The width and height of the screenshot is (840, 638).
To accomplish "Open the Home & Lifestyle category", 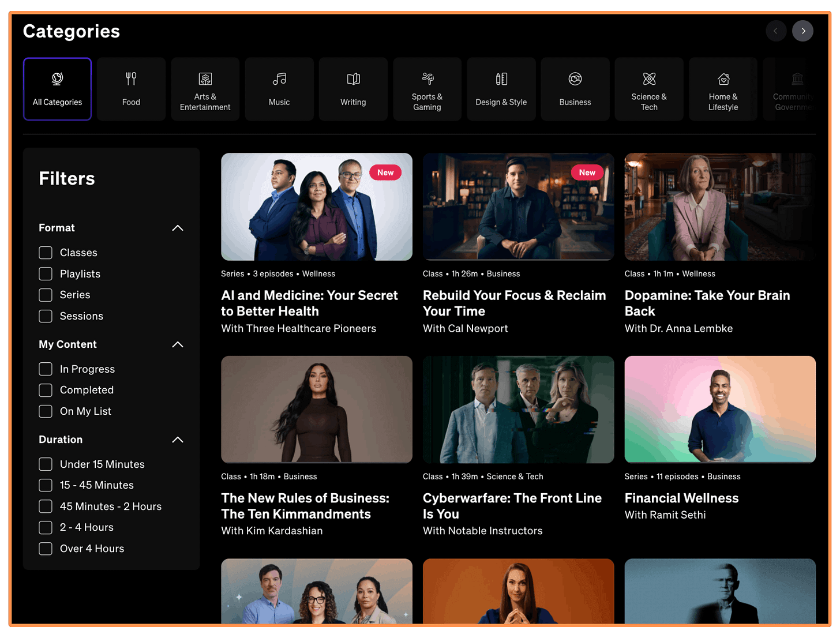I will point(723,89).
